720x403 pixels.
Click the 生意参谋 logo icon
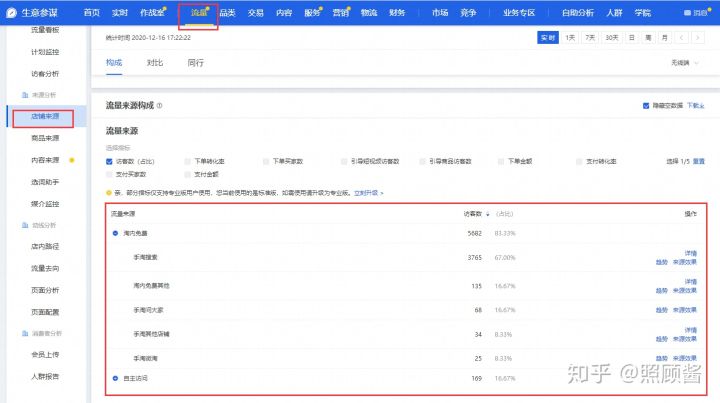(11, 13)
